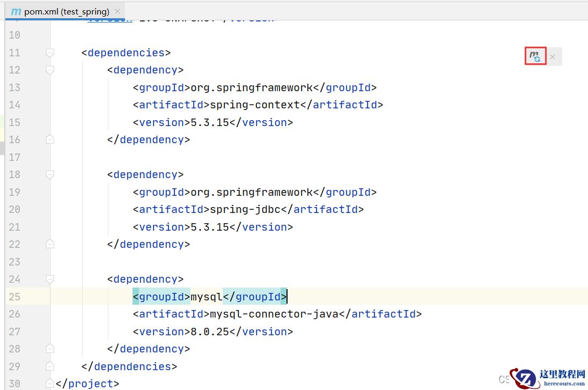
Task: Click the <dependency> opening tag on line 24
Action: [x=145, y=279]
